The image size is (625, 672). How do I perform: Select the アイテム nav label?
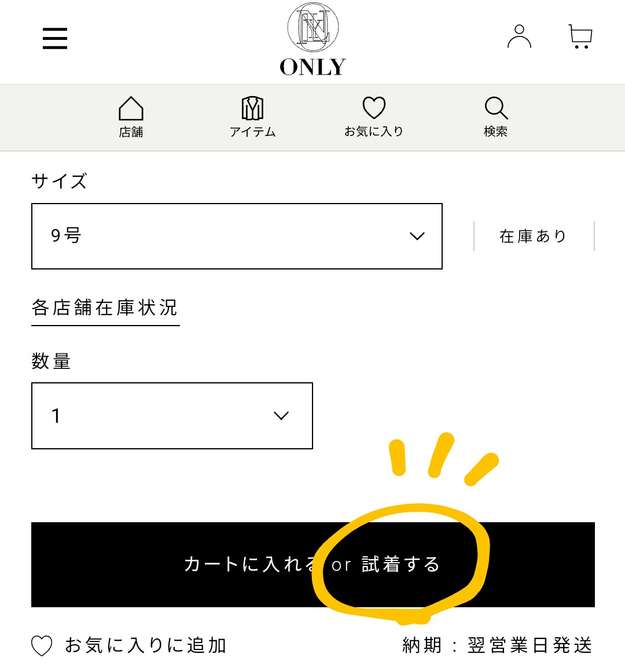252,132
